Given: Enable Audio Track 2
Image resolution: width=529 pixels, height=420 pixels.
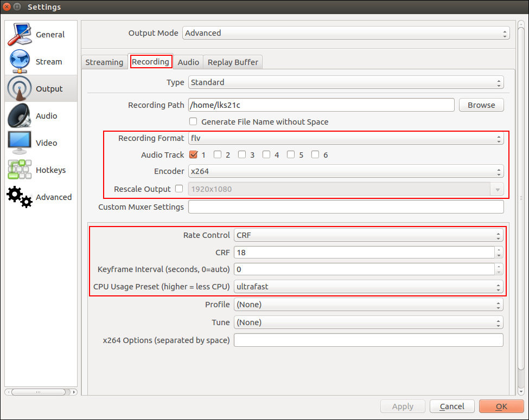Looking at the screenshot, I should [218, 154].
